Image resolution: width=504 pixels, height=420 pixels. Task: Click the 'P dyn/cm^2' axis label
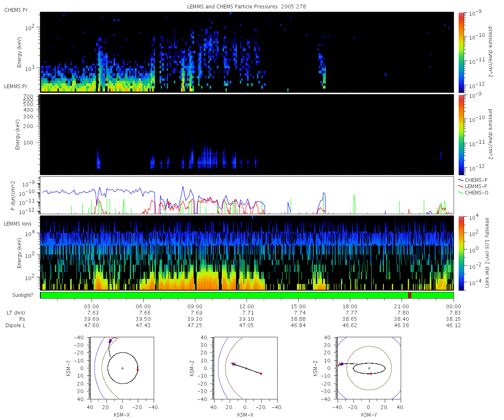13,196
